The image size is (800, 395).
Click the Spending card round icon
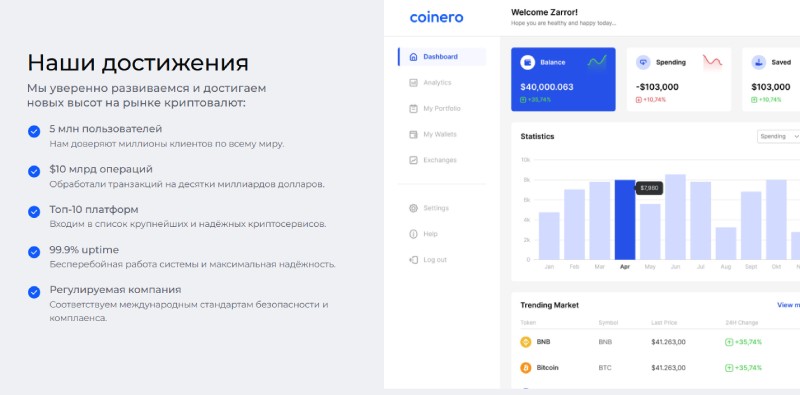(x=643, y=62)
